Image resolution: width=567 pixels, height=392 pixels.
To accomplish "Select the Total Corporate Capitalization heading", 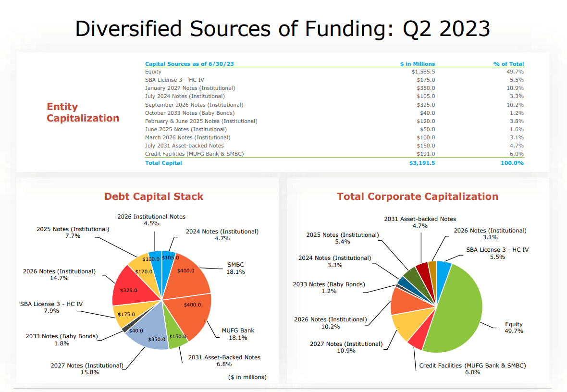I will pos(418,196).
